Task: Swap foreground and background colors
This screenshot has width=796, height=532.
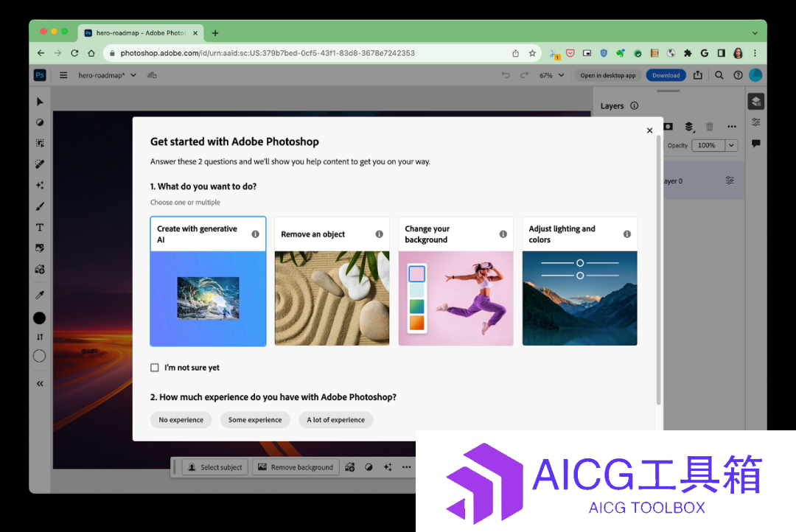Action: [x=40, y=337]
